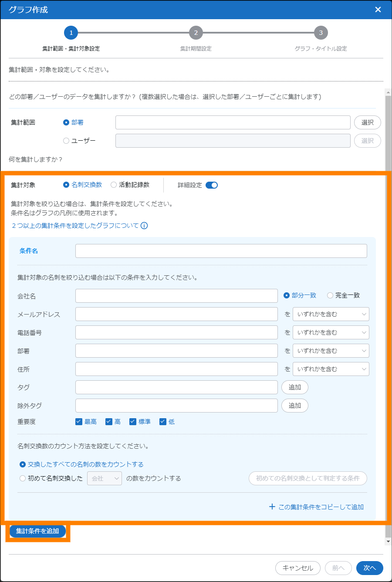Expand the 住所 match condition dropdown

tap(331, 369)
